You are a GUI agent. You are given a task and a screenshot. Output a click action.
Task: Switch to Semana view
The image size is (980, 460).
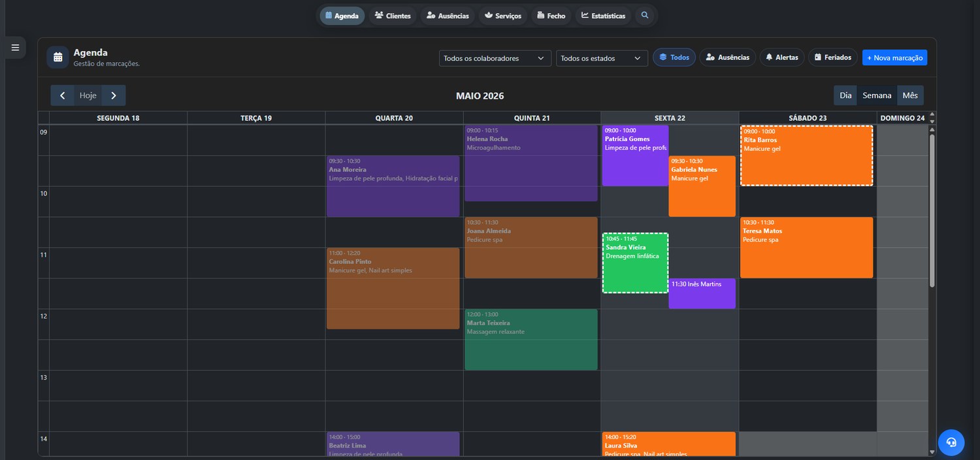(x=877, y=95)
